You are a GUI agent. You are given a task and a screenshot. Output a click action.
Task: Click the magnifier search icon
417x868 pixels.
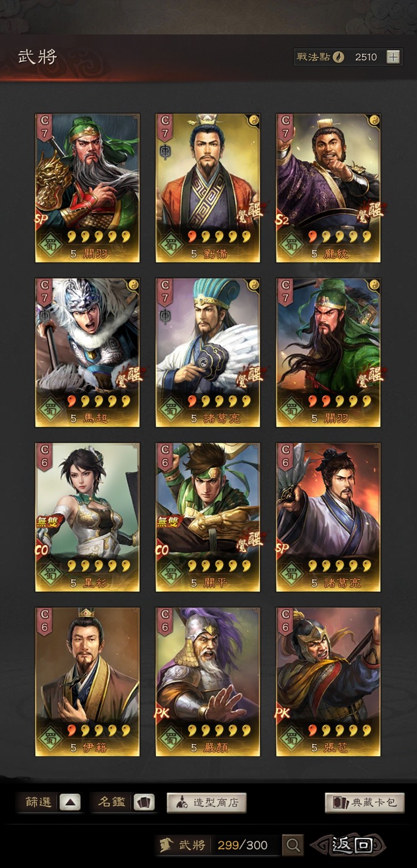coord(293,845)
